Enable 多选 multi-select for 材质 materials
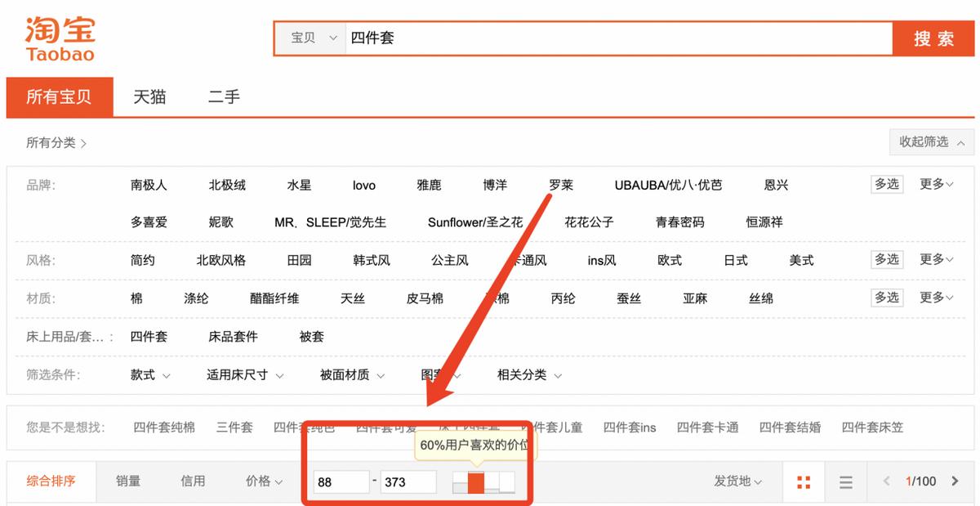 (x=887, y=298)
